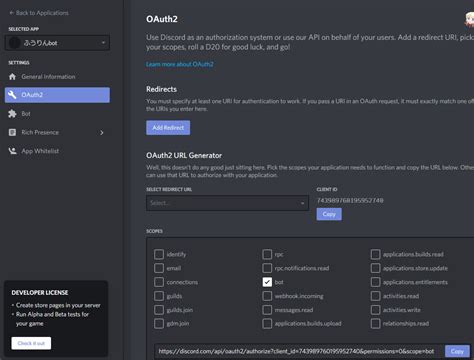
Task: Enable the activities.read scope checkbox
Action: (x=375, y=296)
